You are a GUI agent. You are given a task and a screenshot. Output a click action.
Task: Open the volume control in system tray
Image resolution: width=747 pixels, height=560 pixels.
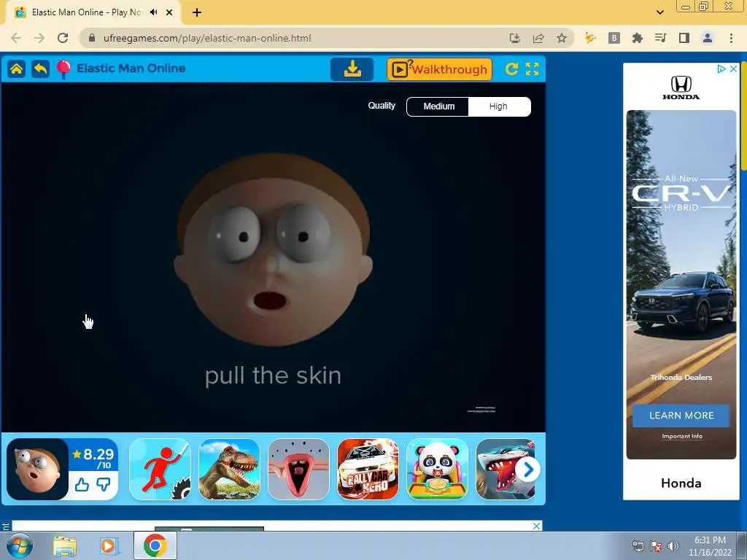coord(673,546)
